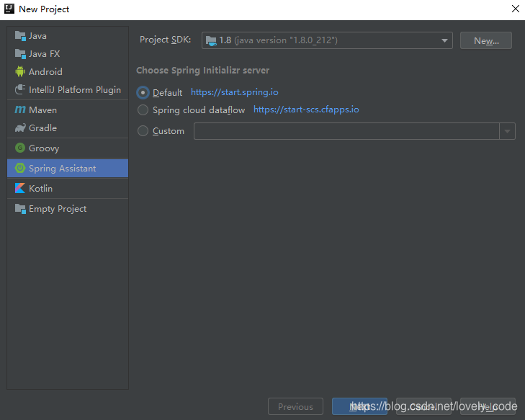Pick the Android project type
The image size is (525, 420).
[x=68, y=71]
